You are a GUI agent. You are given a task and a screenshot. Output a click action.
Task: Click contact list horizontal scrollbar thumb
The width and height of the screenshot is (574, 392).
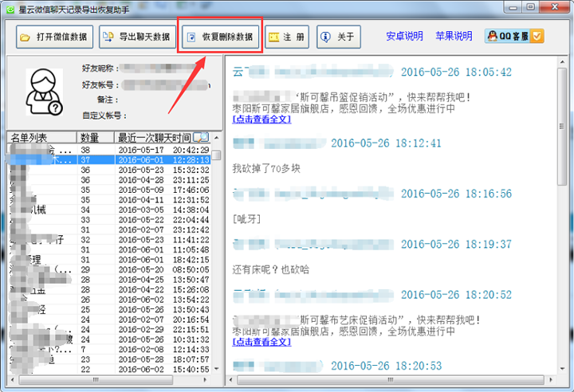pos(96,380)
